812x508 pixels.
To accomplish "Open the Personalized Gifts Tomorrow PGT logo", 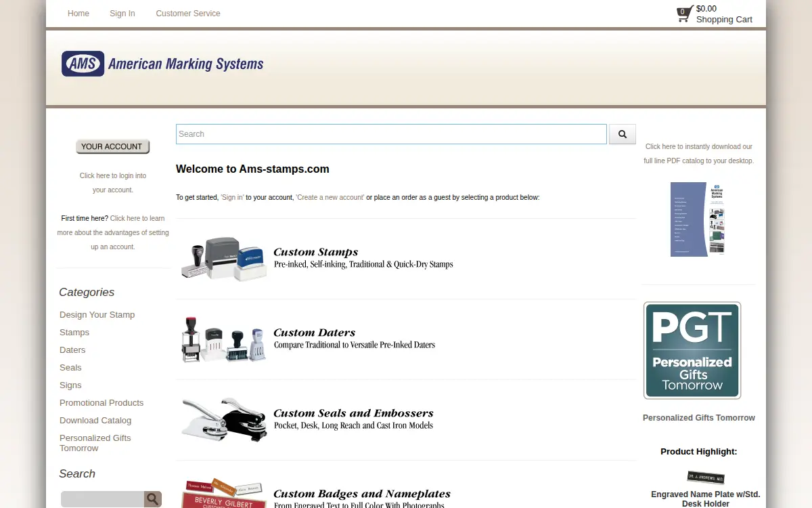I will pyautogui.click(x=692, y=350).
